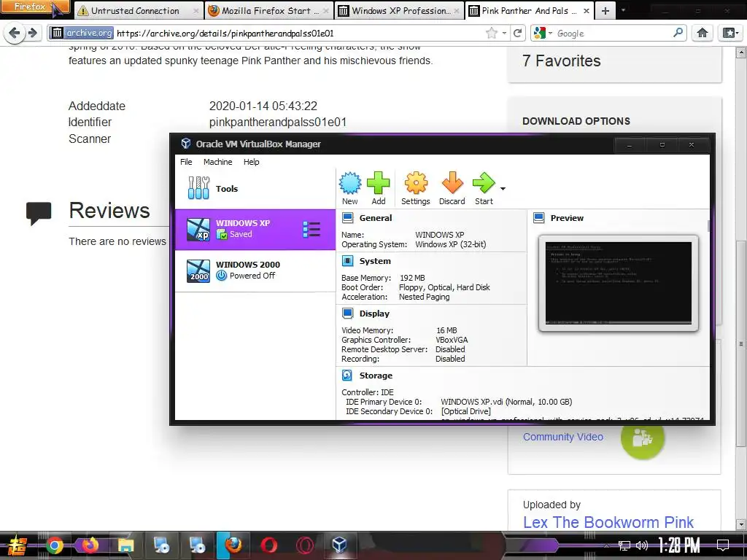Select the Tools entry in VirtualBox

click(255, 189)
